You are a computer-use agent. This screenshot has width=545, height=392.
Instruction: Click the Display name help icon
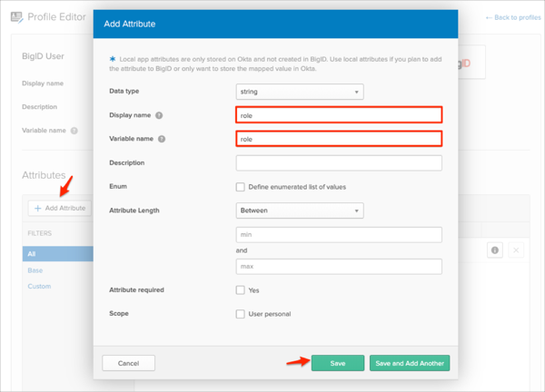[x=159, y=116]
